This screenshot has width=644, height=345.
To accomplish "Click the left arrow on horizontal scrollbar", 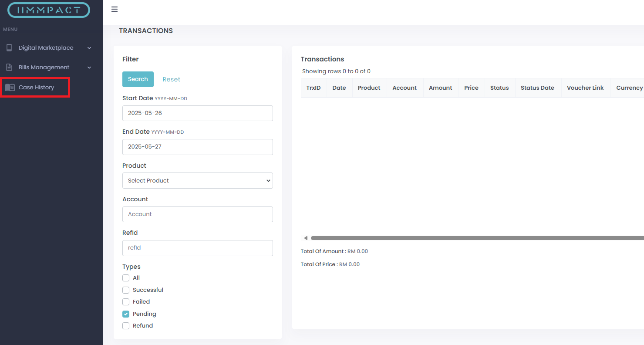I will tap(306, 238).
